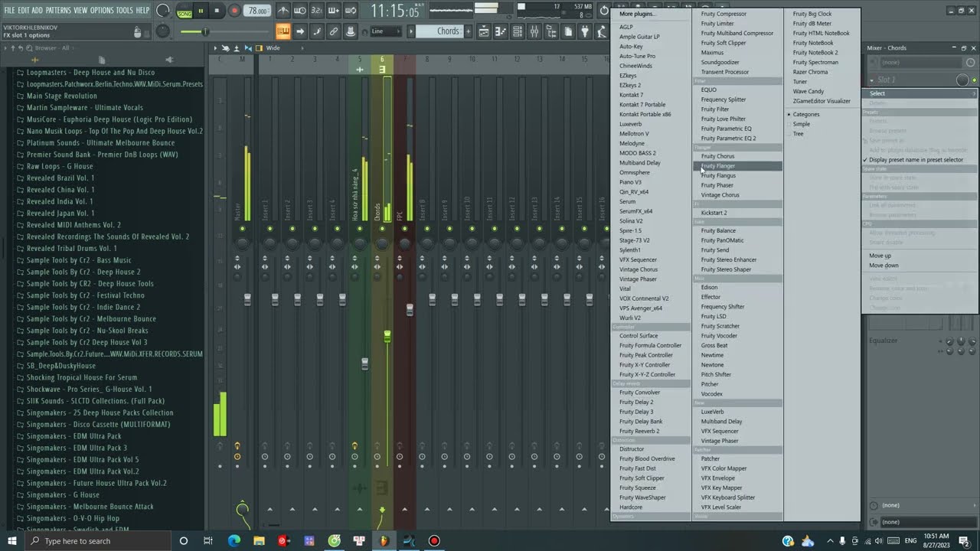Open the Windows Start menu
The width and height of the screenshot is (980, 551).
(x=11, y=541)
